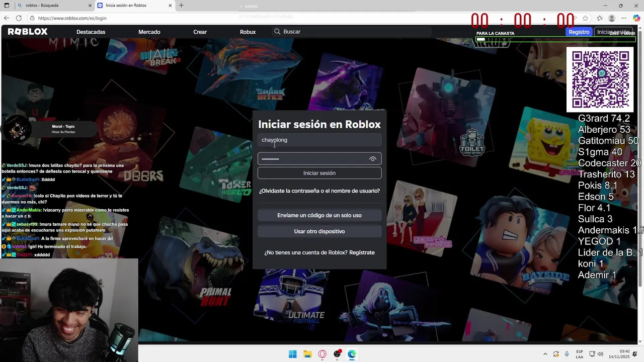Click donor entry 'G3rard 74.2'

coord(604,119)
